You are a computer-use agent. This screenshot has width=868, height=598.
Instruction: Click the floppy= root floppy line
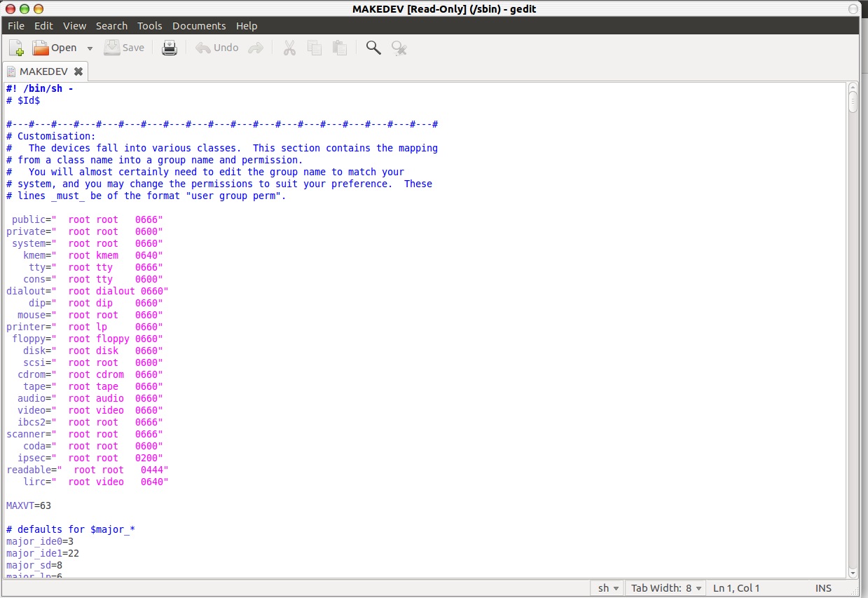[88, 339]
